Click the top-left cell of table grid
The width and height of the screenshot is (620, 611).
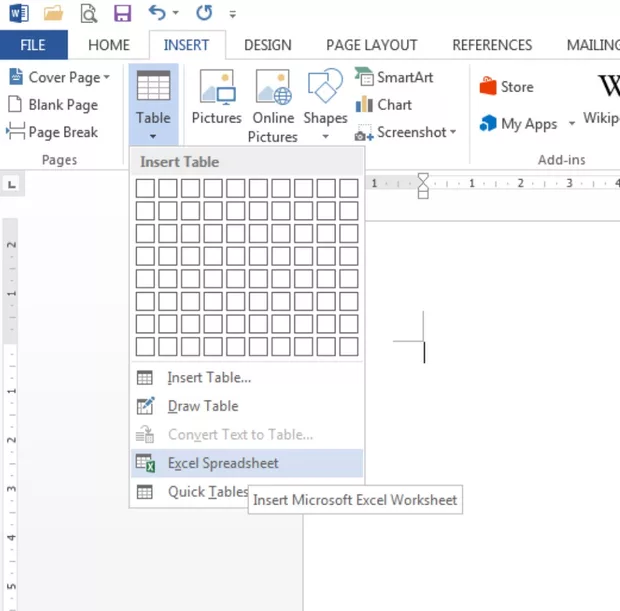(x=145, y=188)
